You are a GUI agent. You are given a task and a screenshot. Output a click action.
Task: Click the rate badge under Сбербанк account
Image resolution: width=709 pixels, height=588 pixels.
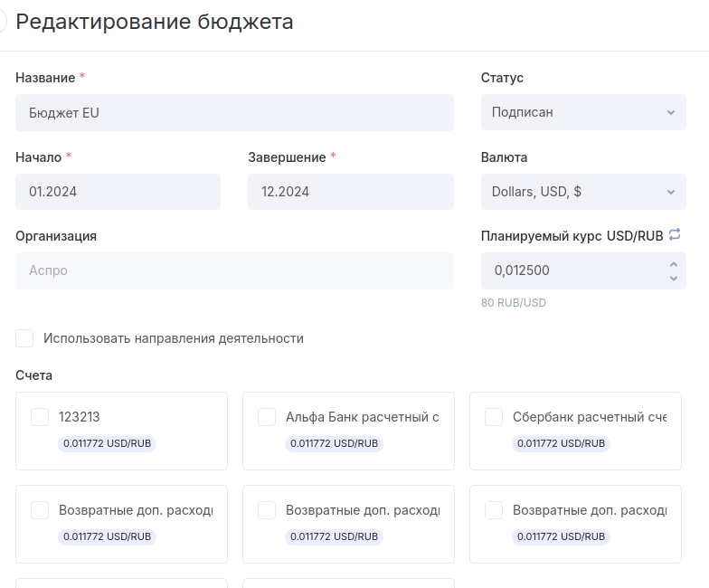561,444
